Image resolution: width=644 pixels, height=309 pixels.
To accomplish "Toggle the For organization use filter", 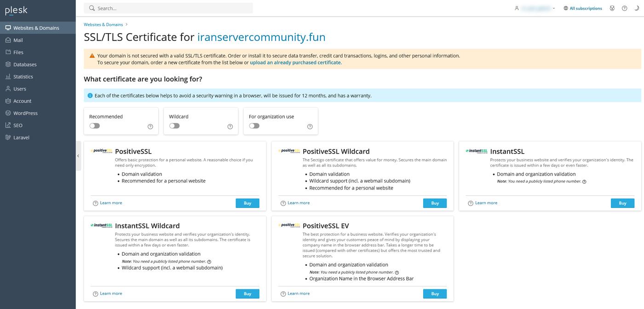I will 254,126.
